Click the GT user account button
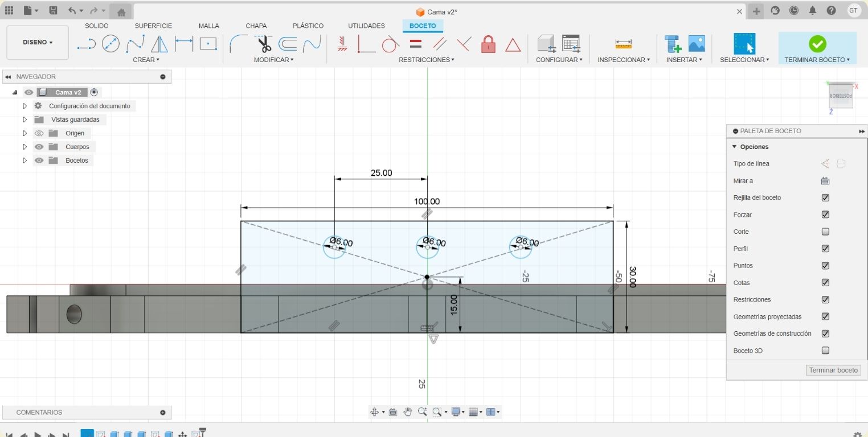The image size is (868, 437). (x=853, y=10)
